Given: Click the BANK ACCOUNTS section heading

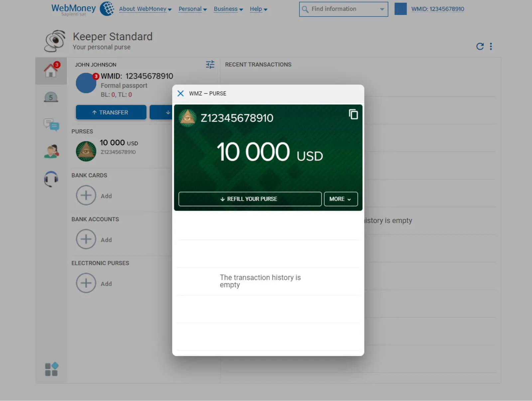Looking at the screenshot, I should tap(95, 219).
